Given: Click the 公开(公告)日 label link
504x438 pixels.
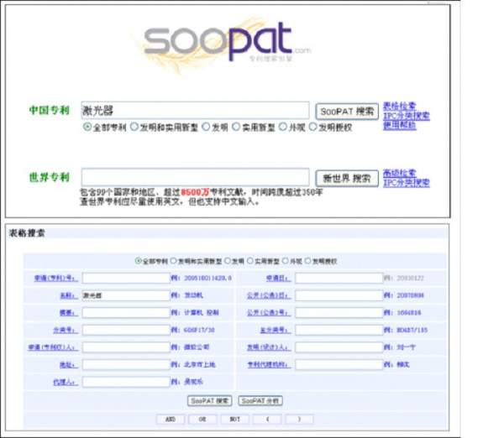Looking at the screenshot, I should click(269, 295).
